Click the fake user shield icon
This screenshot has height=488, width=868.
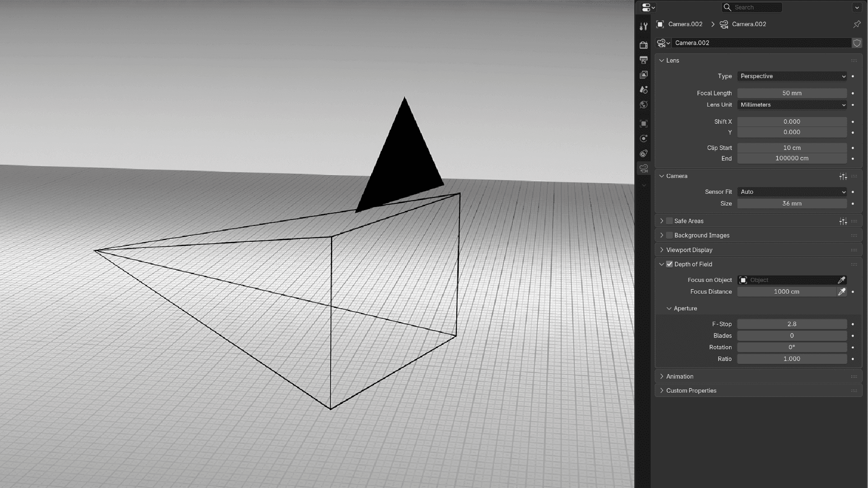click(857, 43)
